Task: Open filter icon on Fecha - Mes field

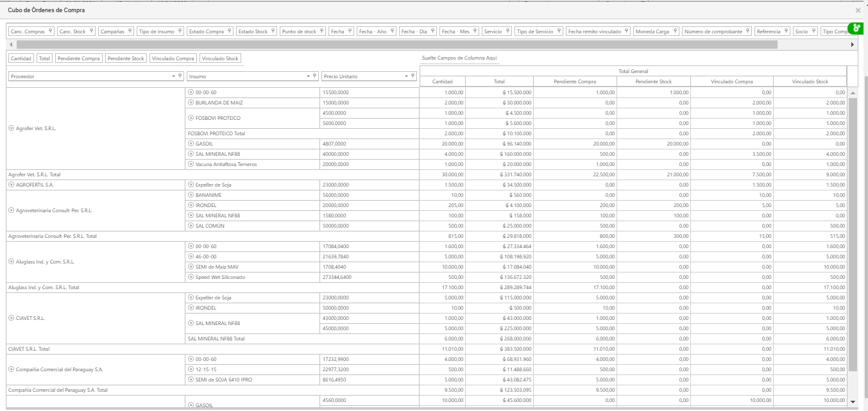Action: point(473,31)
